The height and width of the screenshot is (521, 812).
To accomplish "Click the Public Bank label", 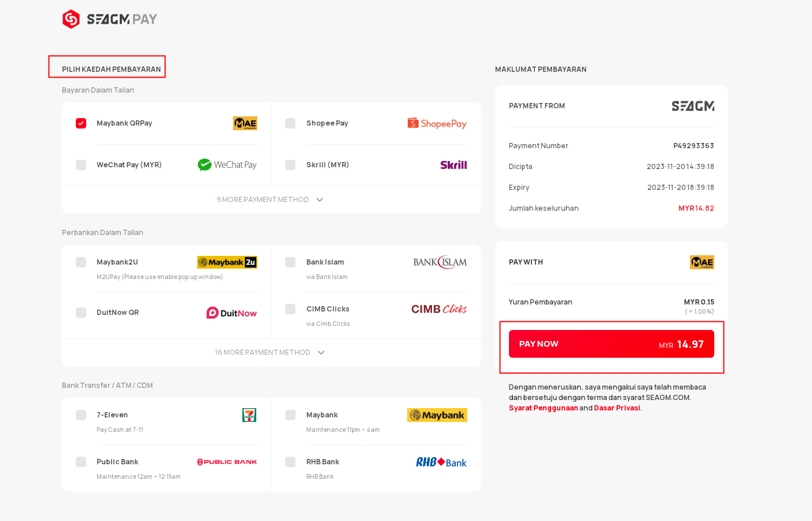I will (117, 462).
